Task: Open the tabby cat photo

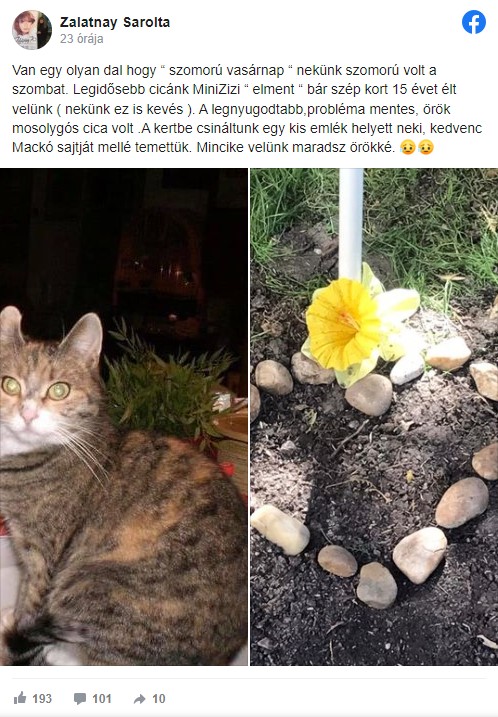Action: click(x=123, y=417)
